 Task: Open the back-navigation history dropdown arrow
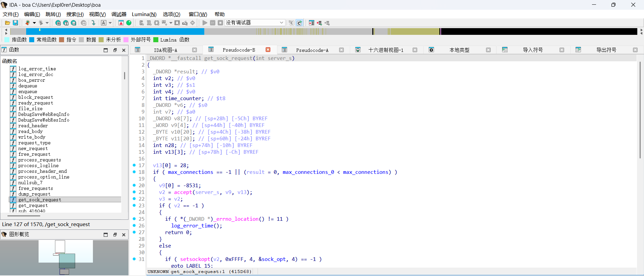34,23
